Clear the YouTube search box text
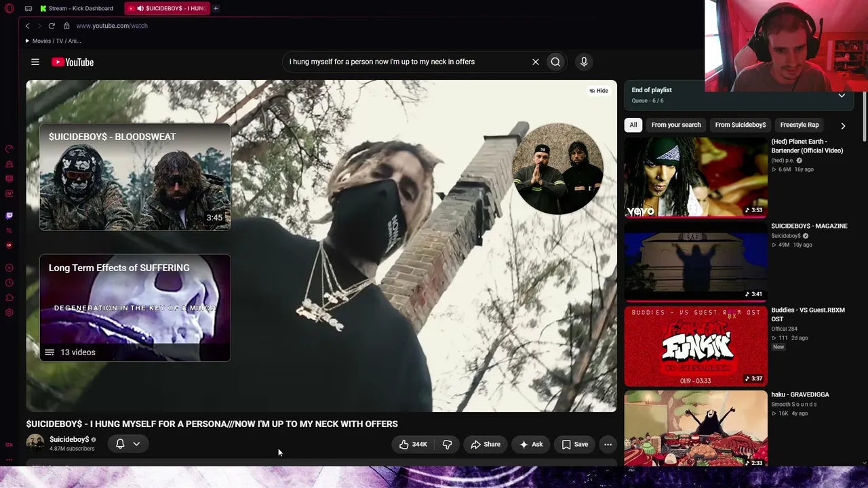 click(x=536, y=62)
